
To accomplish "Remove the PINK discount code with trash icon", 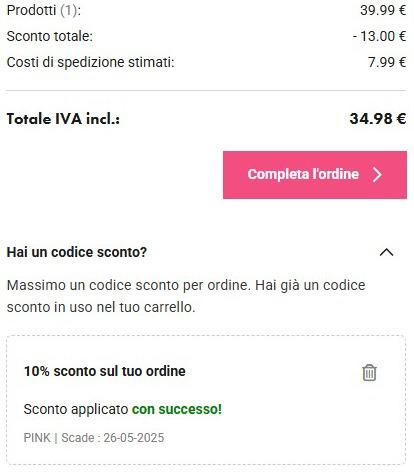I will (369, 373).
